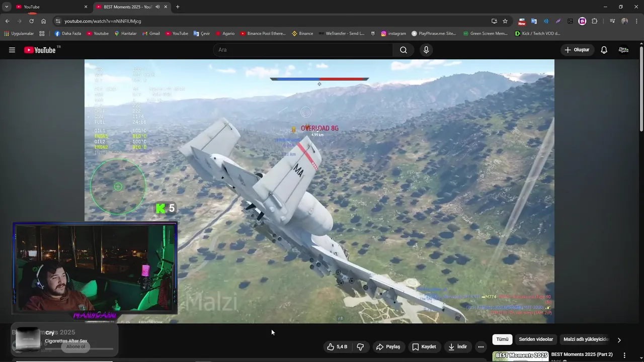Open the 'Daha Fazla' Facebook bookmark
The image size is (644, 362).
[67, 34]
